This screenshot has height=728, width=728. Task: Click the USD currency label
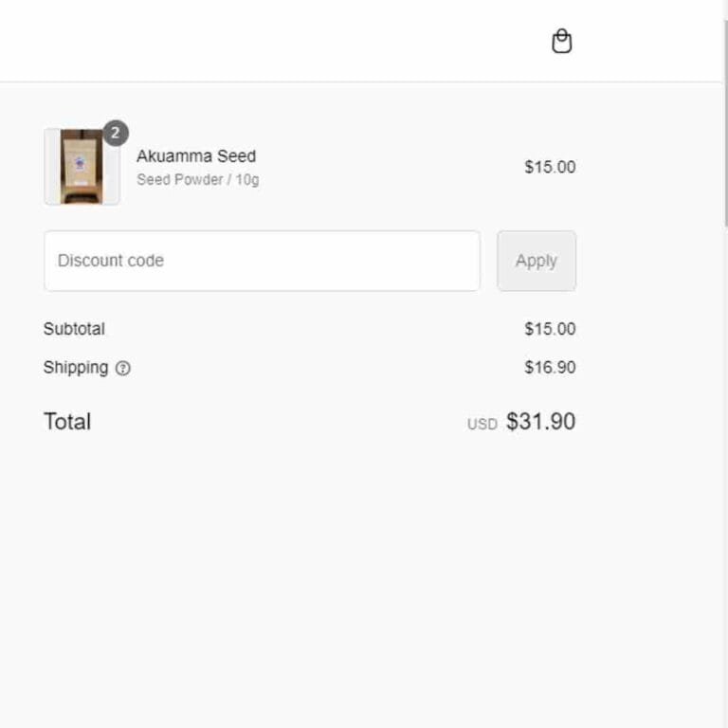tap(482, 424)
